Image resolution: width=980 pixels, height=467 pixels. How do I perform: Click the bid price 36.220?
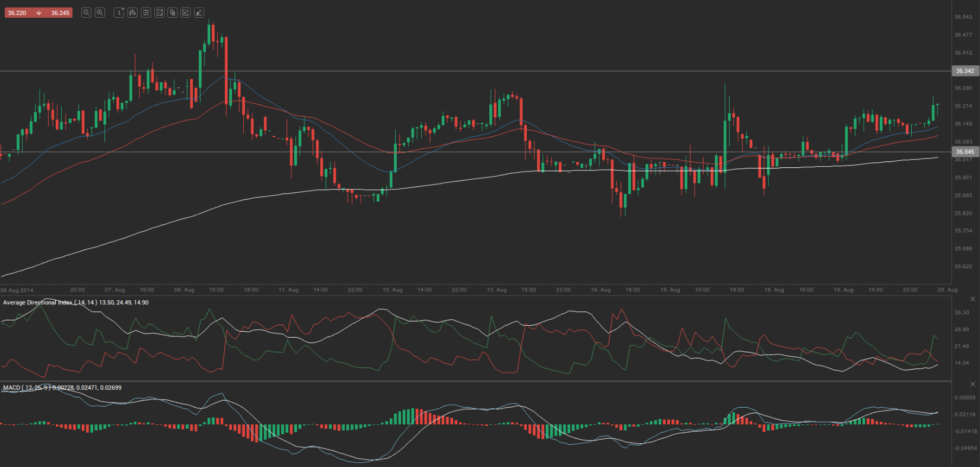pos(17,13)
